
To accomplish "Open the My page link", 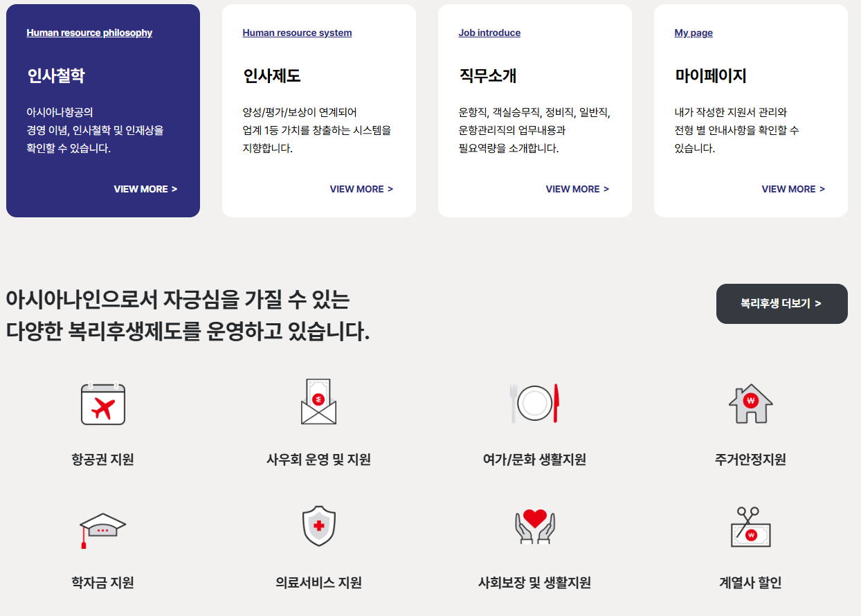I will coord(694,33).
